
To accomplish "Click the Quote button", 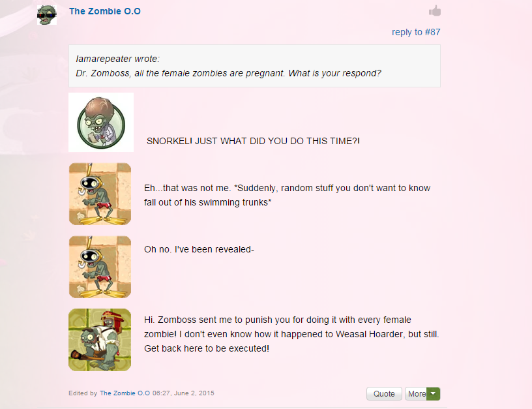I will pos(384,394).
